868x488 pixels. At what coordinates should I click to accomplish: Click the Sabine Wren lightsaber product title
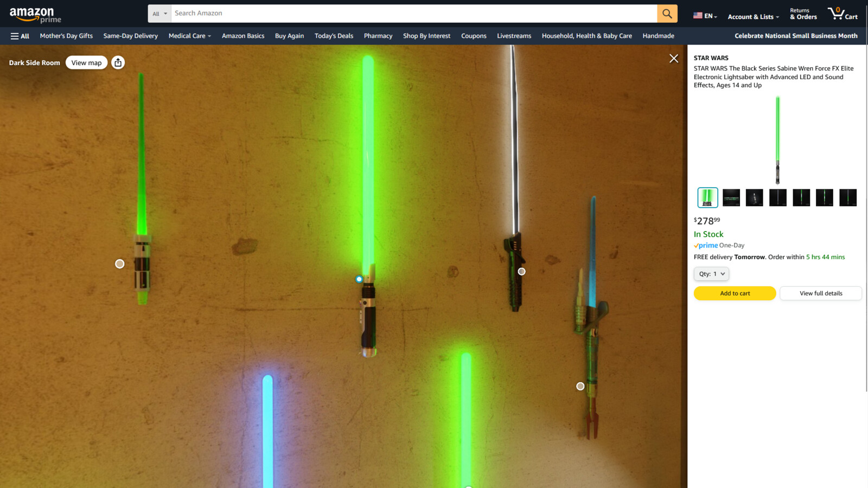[774, 77]
